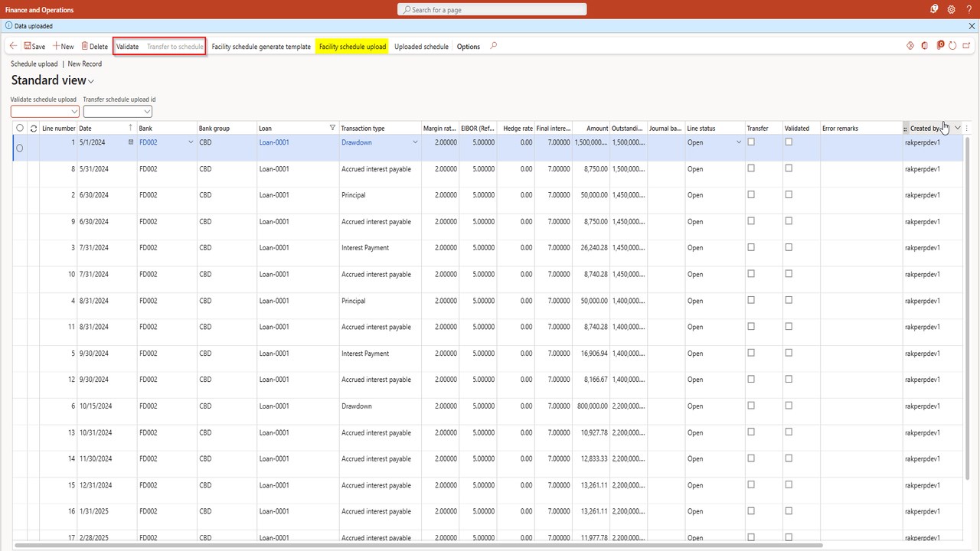Image resolution: width=980 pixels, height=551 pixels.
Task: Delete the selected record
Action: click(95, 47)
